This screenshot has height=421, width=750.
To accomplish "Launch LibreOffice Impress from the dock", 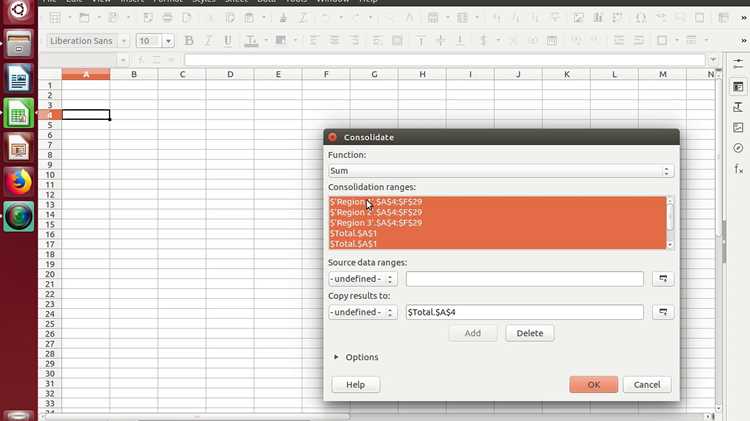I will [x=19, y=147].
